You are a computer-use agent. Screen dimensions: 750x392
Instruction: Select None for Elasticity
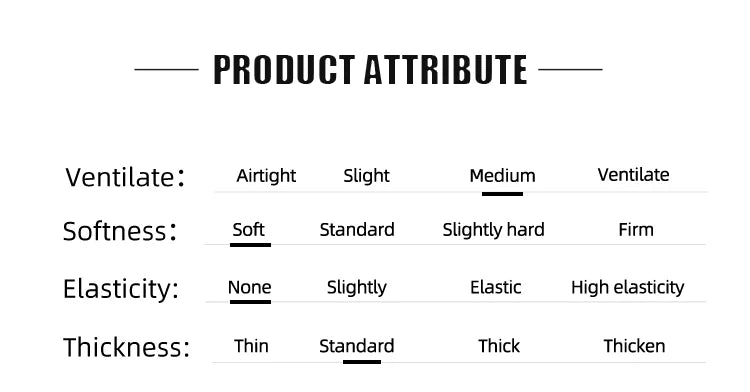(x=249, y=287)
